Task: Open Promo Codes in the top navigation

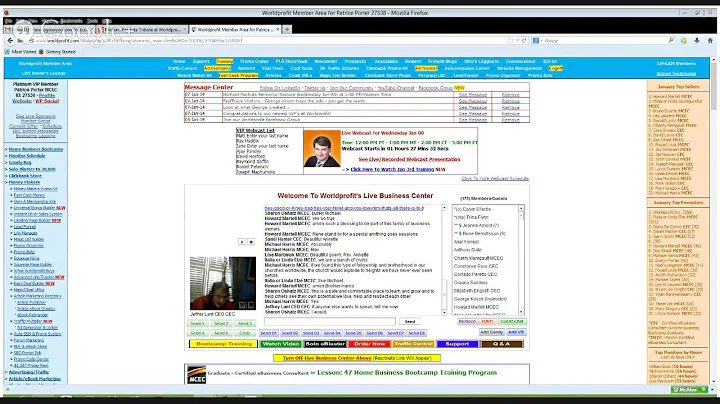Action: tap(254, 62)
